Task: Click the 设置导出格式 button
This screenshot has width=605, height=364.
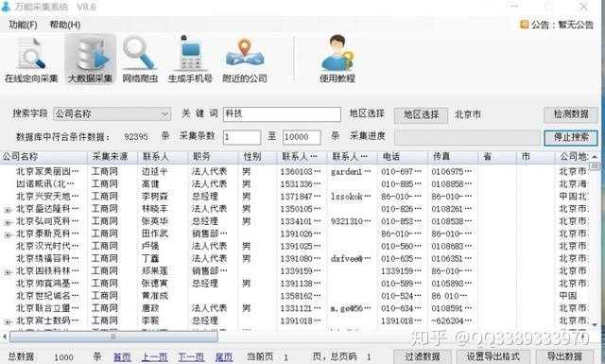Action: (493, 356)
